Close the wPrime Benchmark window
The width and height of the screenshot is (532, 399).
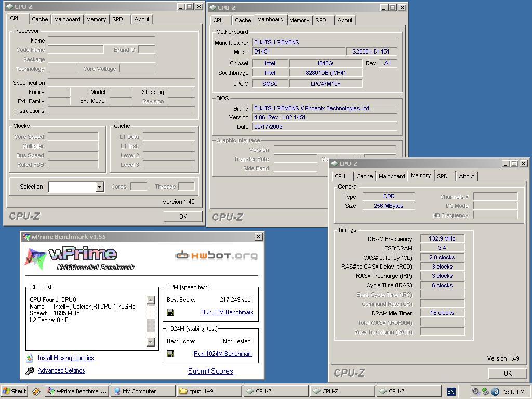259,236
